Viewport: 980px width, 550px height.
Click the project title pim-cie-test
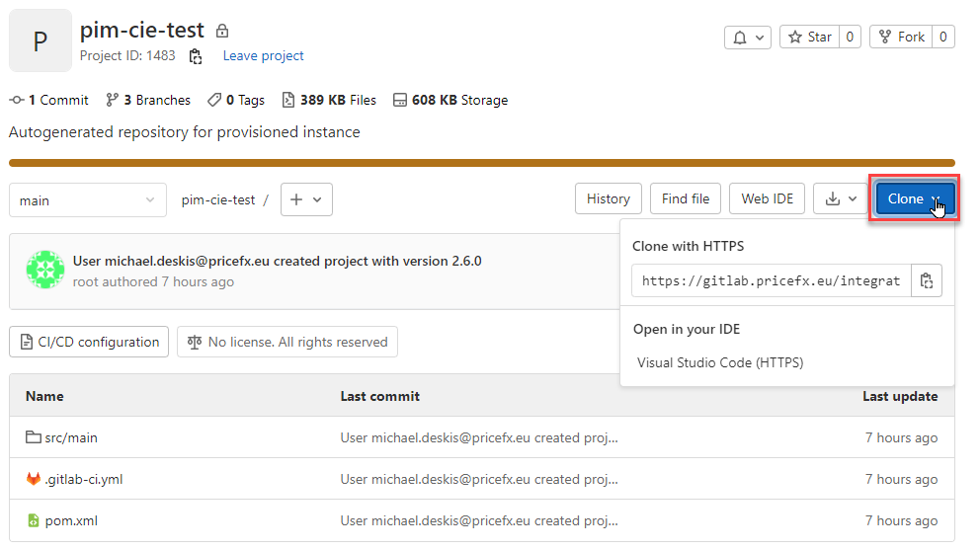[142, 30]
